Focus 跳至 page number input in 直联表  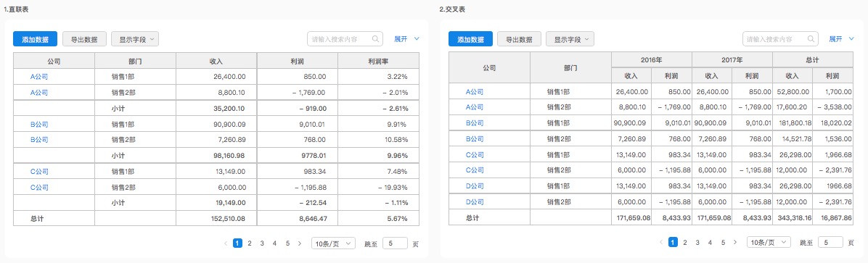[396, 243]
